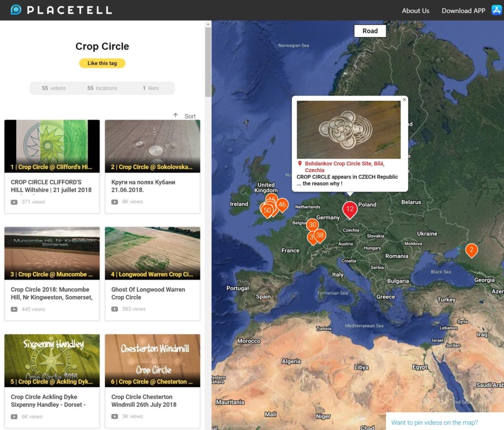The height and width of the screenshot is (430, 504).
Task: Select the orange marker labeled 30
Action: [313, 225]
